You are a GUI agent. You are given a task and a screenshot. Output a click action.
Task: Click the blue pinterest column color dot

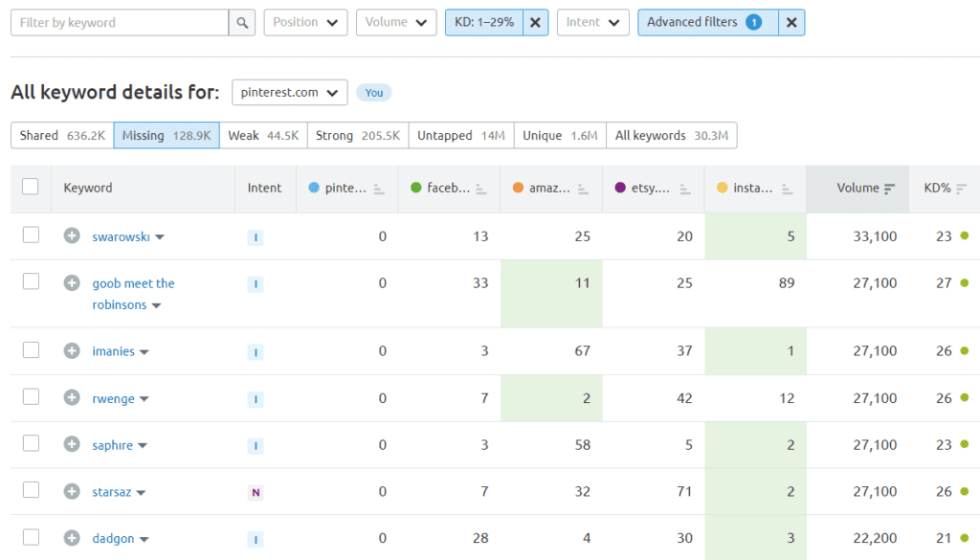[x=314, y=188]
